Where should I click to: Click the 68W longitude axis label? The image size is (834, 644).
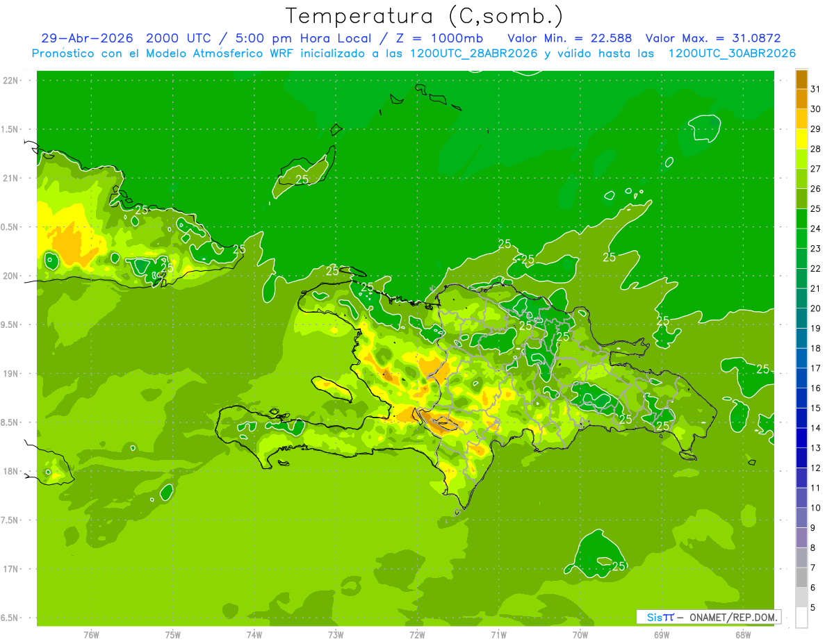click(x=743, y=635)
